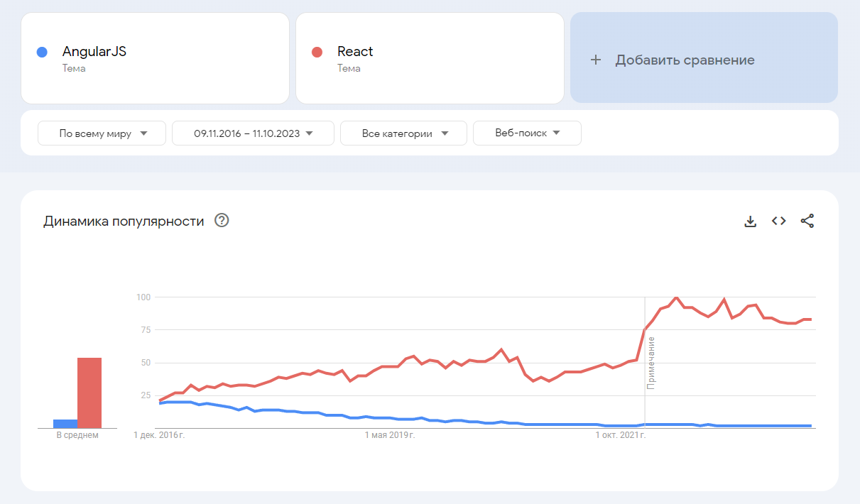This screenshot has height=504, width=860.
Task: Open the По всему миру region dropdown
Action: 102,133
